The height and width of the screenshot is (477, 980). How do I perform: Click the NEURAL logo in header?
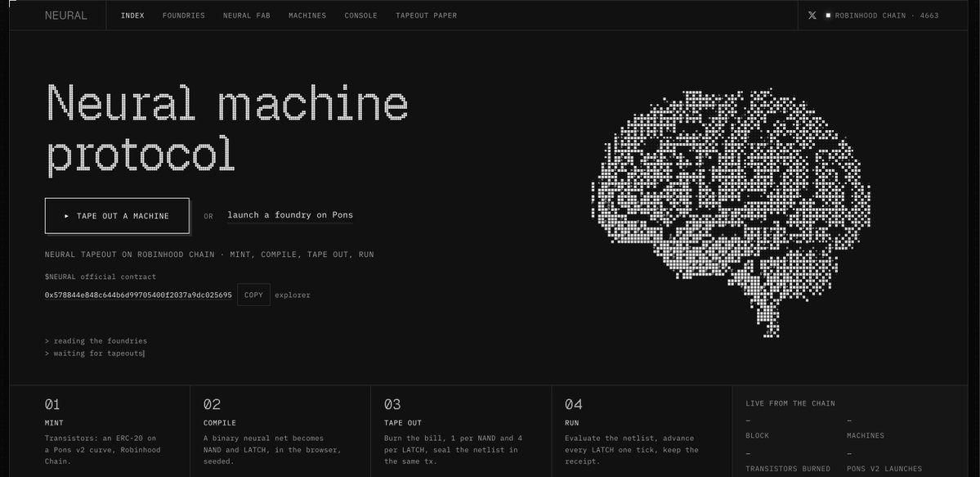[65, 16]
